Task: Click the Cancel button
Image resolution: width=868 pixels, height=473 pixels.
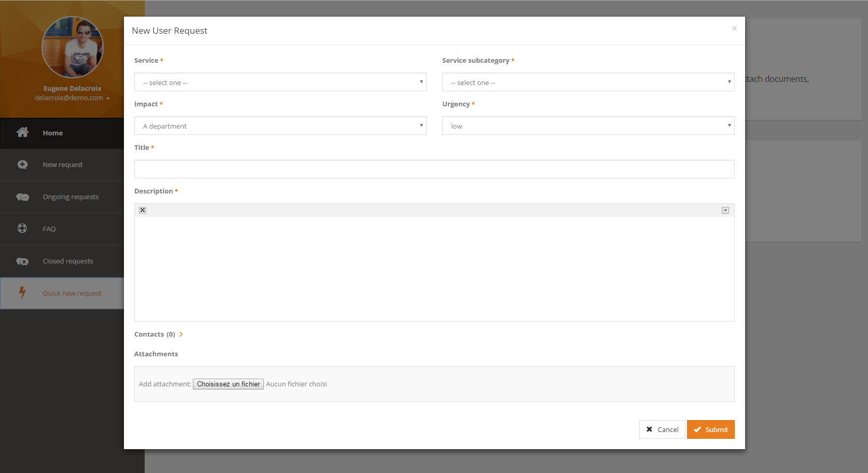Action: point(662,429)
